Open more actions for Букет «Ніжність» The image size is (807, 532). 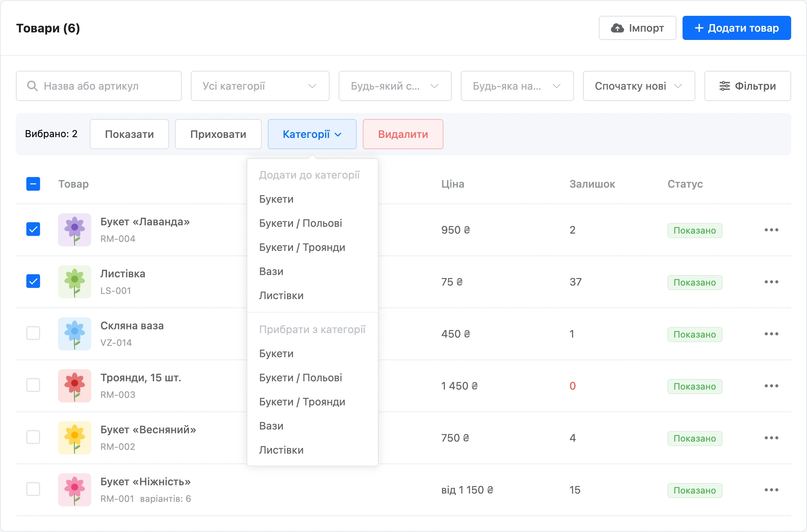(x=771, y=490)
